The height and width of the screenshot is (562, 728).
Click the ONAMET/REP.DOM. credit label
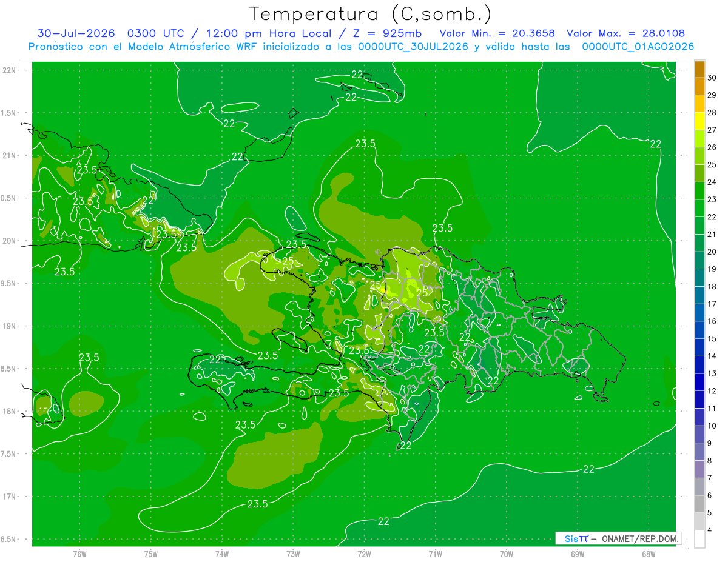(639, 538)
